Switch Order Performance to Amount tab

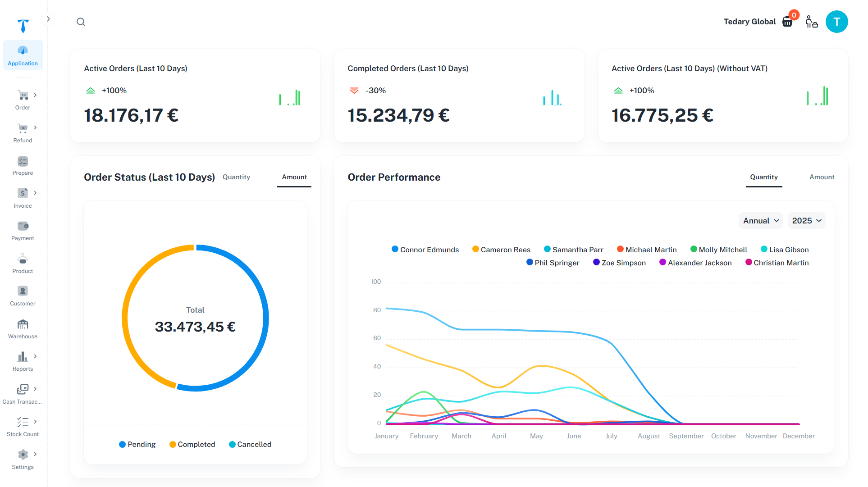pyautogui.click(x=822, y=177)
